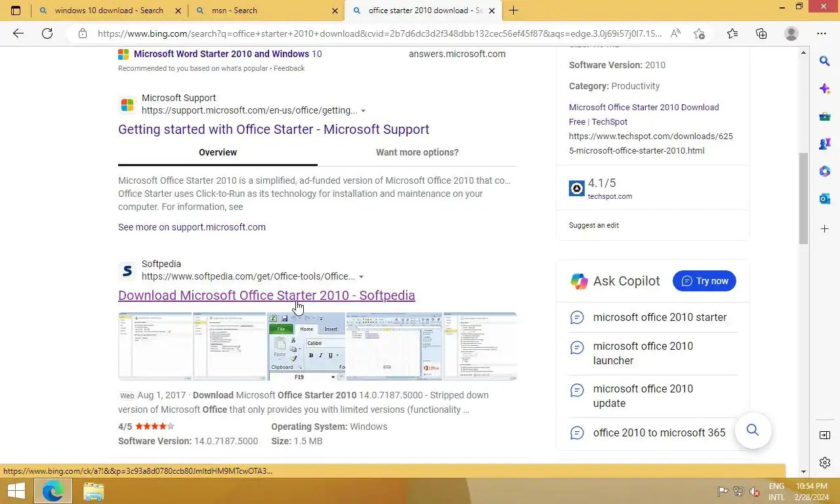Ask Copilot: office 2010 to microsoft 365
Screen dimensions: 840x504
pyautogui.click(x=660, y=432)
